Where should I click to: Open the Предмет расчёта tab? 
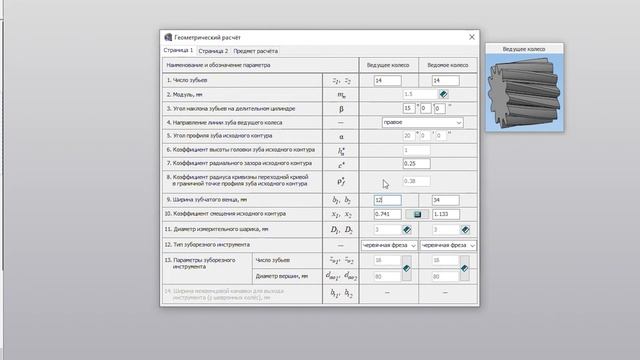click(256, 51)
